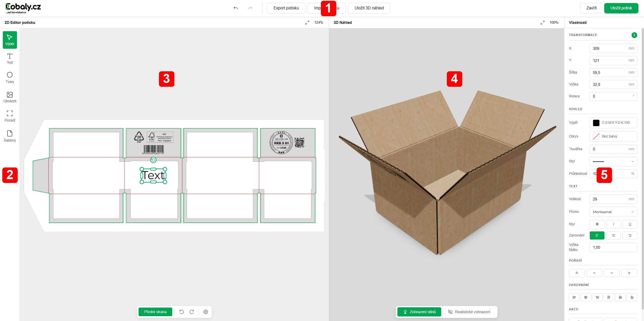
Task: Click the undo arrow in top bar
Action: [x=235, y=8]
